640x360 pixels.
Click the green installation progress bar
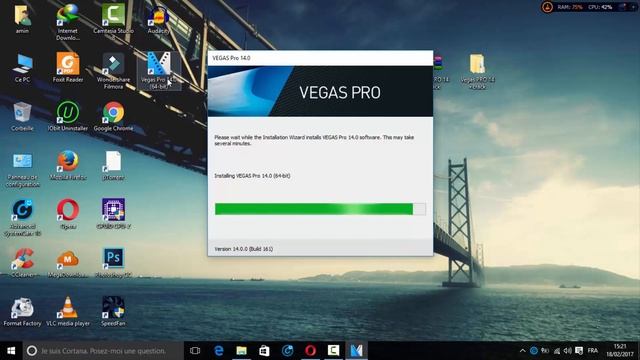tap(320, 209)
